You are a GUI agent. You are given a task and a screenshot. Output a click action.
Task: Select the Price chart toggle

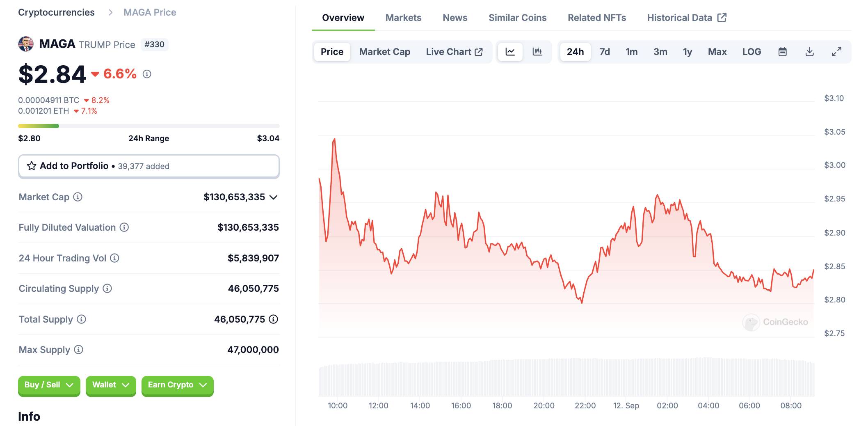332,52
